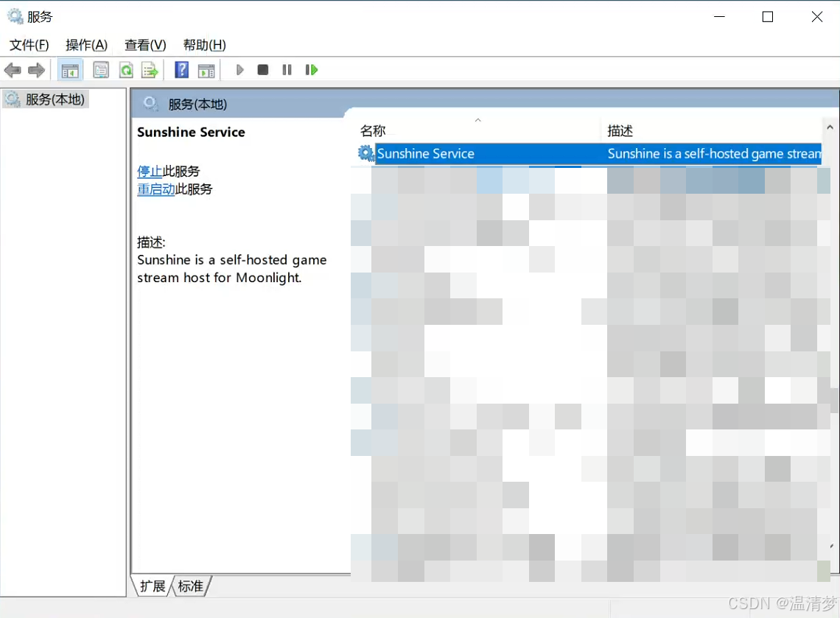Click the Back arrow in the toolbar
840x618 pixels.
pyautogui.click(x=13, y=70)
